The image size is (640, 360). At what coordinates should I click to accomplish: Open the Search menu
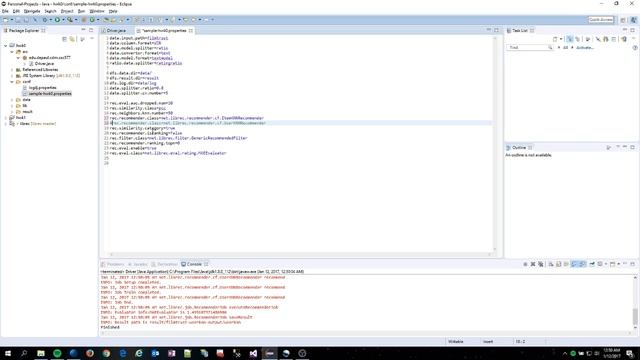[x=50, y=11]
